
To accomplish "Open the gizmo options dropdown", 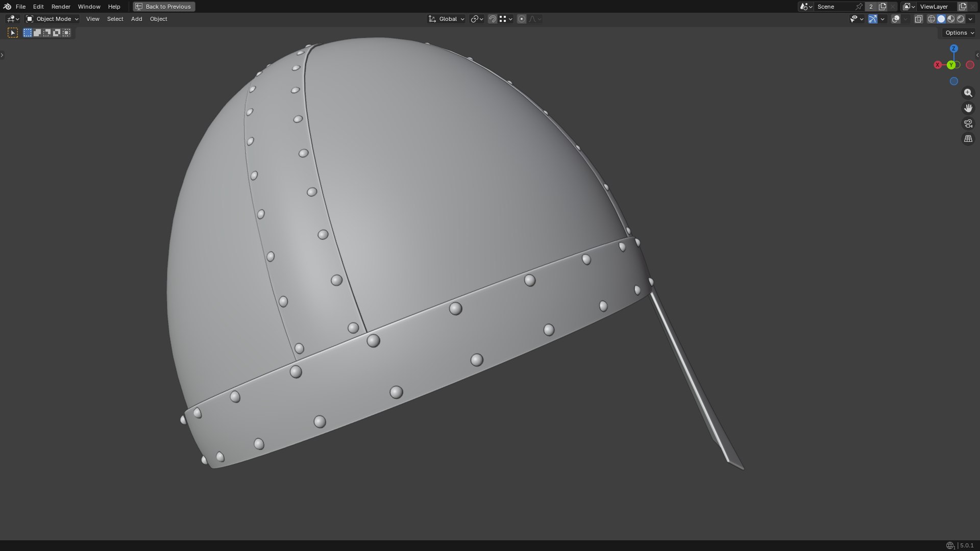I will coord(883,19).
